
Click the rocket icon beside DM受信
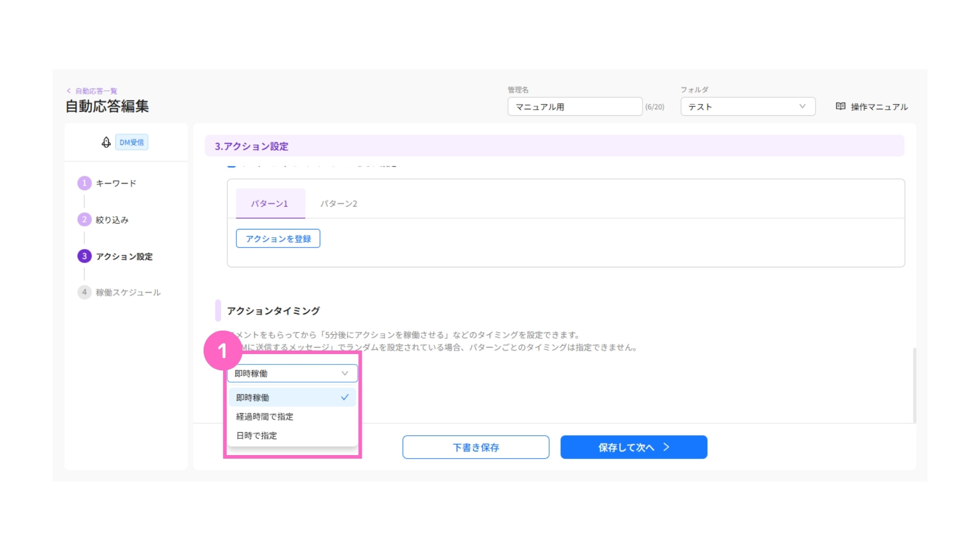point(106,142)
